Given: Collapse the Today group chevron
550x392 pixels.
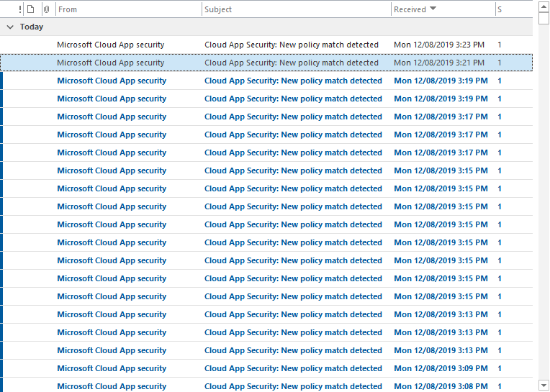Looking at the screenshot, I should (x=10, y=27).
